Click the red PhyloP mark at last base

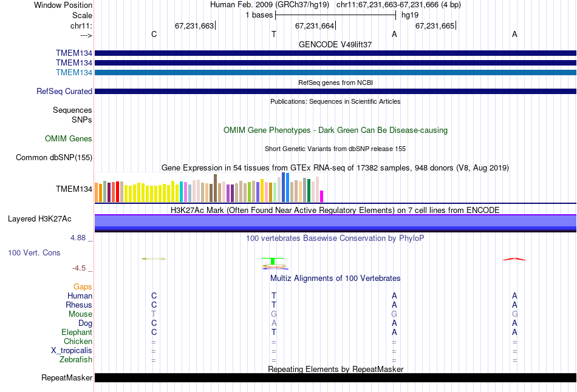pos(514,259)
